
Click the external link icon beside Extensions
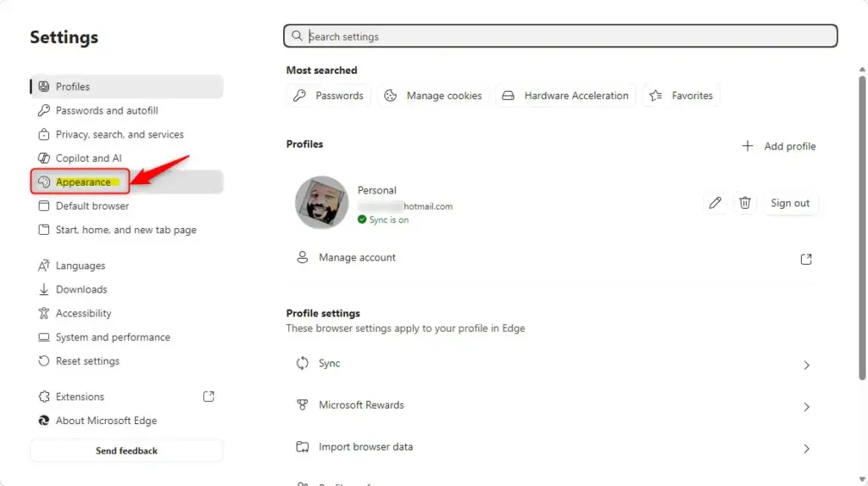click(209, 396)
